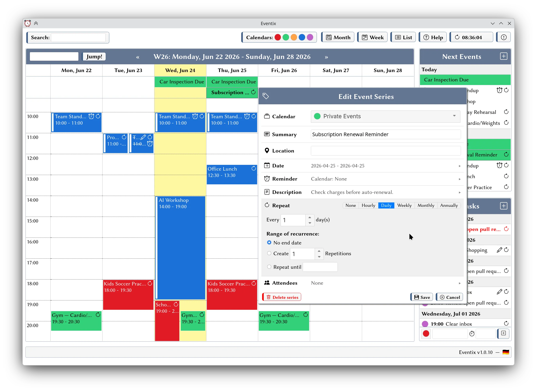Open the Private Events calendar dropdown

386,116
